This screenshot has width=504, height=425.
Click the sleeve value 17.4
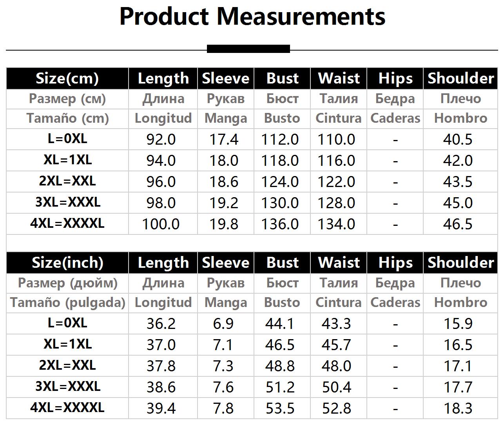tap(224, 140)
